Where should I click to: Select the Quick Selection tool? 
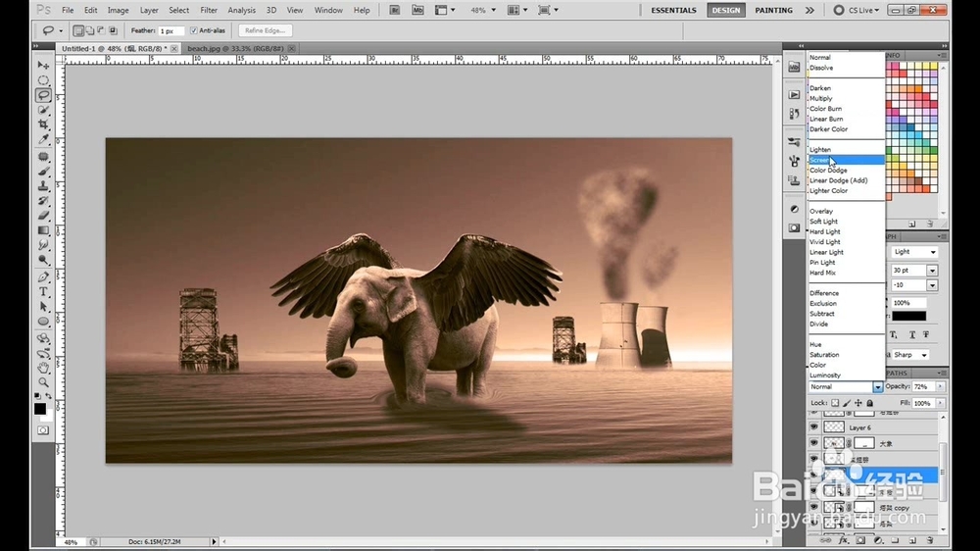pos(43,110)
